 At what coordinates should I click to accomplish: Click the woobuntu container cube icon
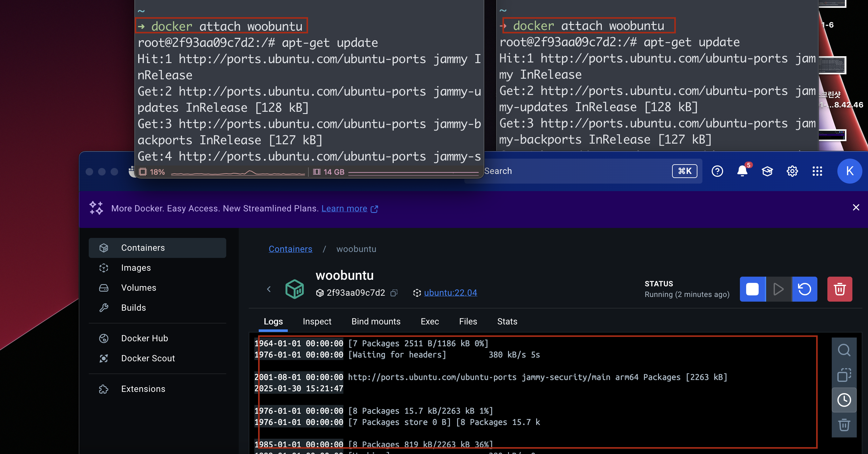(295, 289)
